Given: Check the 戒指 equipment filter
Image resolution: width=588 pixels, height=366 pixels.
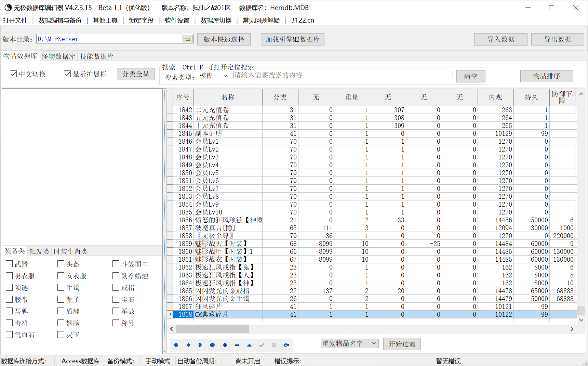Looking at the screenshot, I should pos(116,287).
